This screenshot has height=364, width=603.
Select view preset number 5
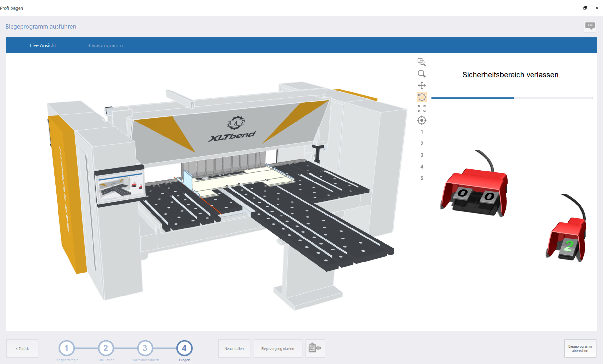click(x=421, y=178)
